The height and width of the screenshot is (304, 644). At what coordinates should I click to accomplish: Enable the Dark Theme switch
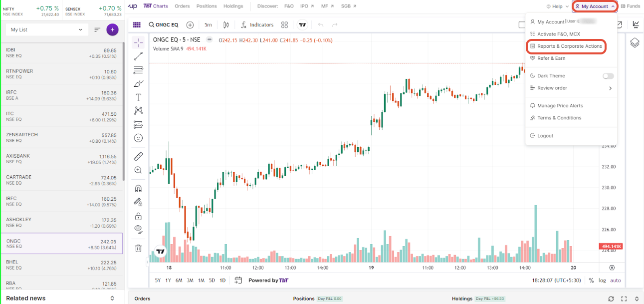click(608, 76)
